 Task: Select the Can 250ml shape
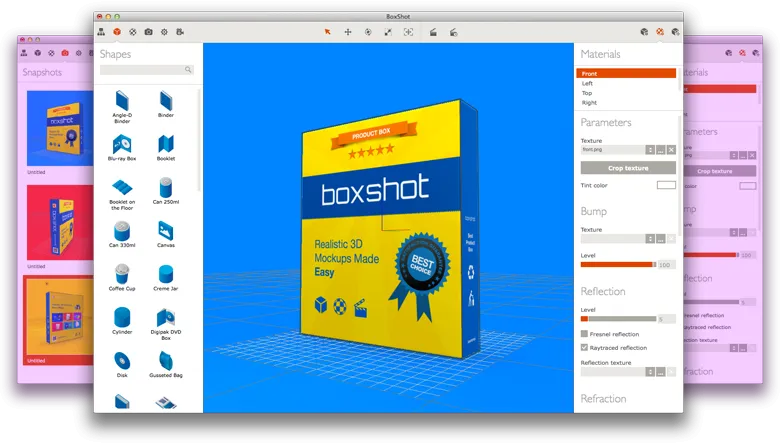[166, 191]
